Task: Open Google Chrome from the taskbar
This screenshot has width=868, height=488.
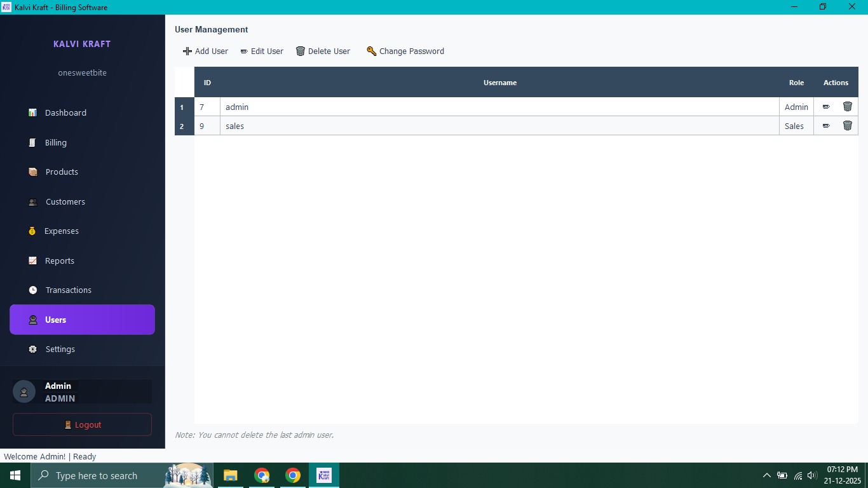Action: (x=292, y=475)
